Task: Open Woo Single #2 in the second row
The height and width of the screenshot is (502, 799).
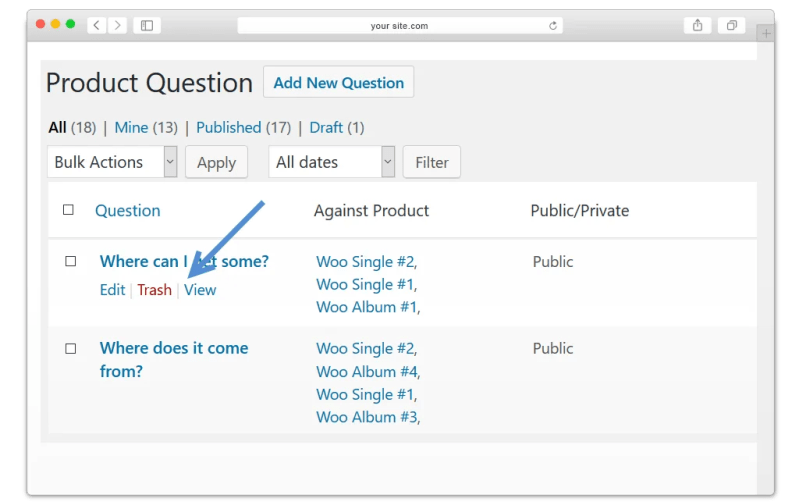Action: [x=365, y=349]
